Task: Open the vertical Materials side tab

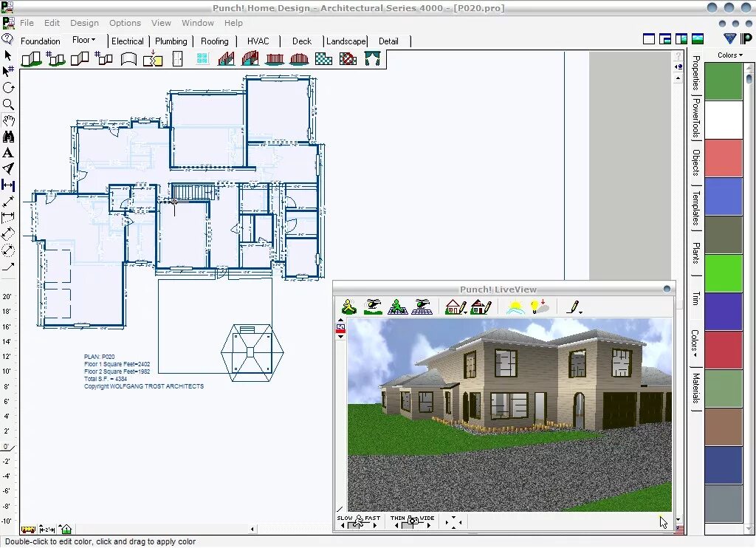Action: point(695,388)
